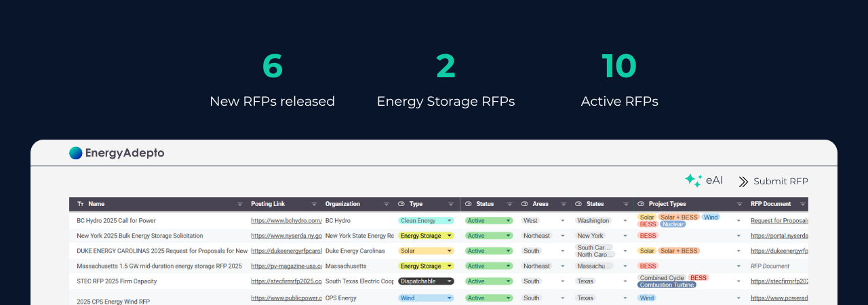Image resolution: width=868 pixels, height=305 pixels.
Task: Open the portal.nyserda RFP document link
Action: tap(780, 236)
